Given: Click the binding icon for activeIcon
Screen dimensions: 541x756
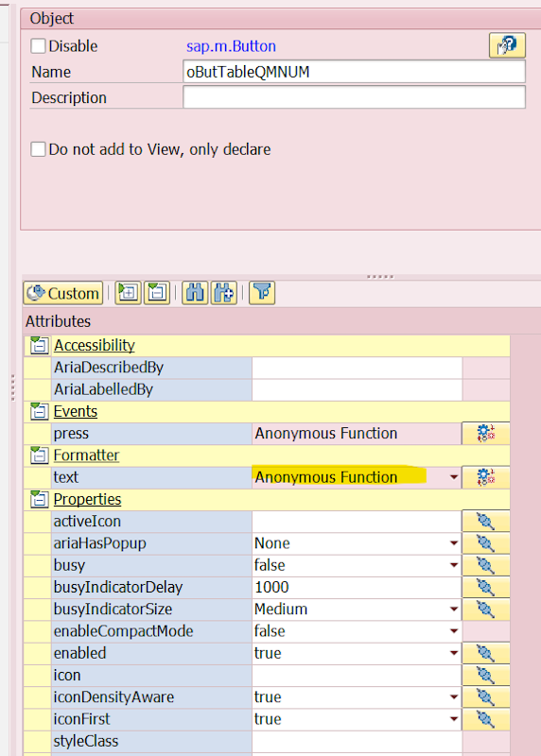Looking at the screenshot, I should (x=485, y=522).
